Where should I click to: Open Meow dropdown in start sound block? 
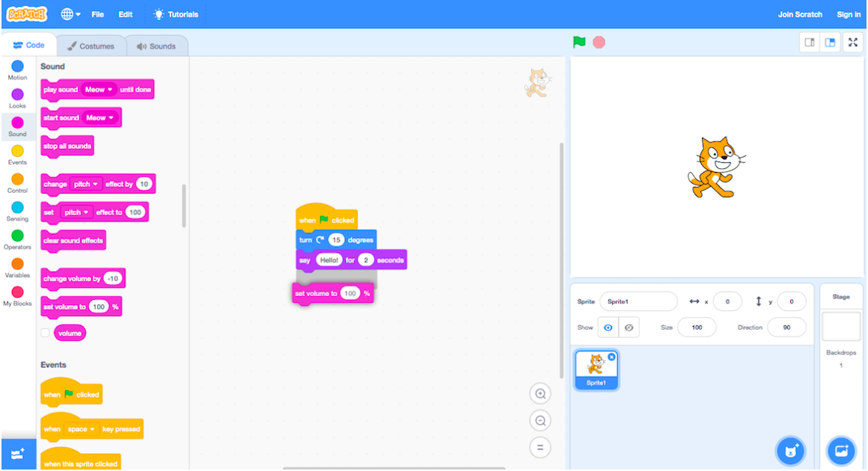click(x=100, y=118)
